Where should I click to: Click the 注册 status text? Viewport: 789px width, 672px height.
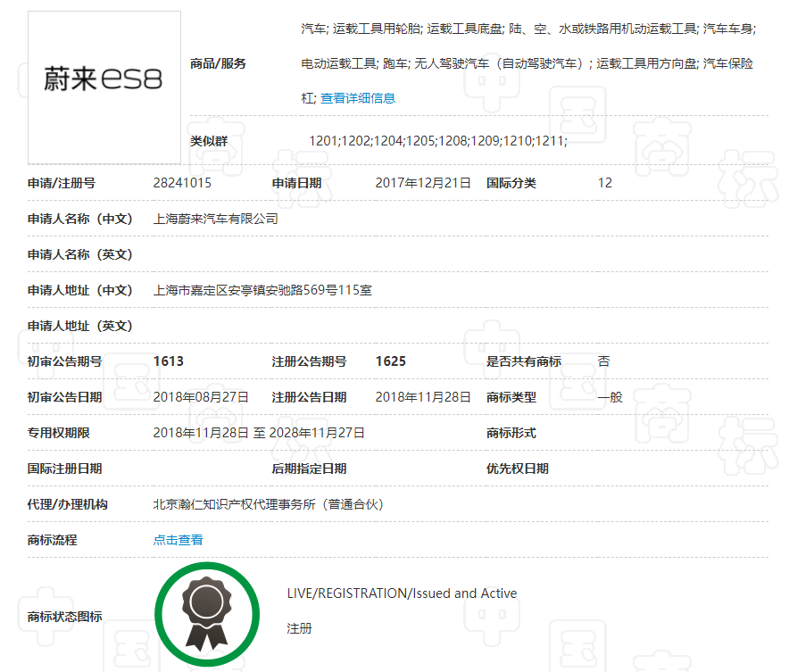pyautogui.click(x=299, y=628)
